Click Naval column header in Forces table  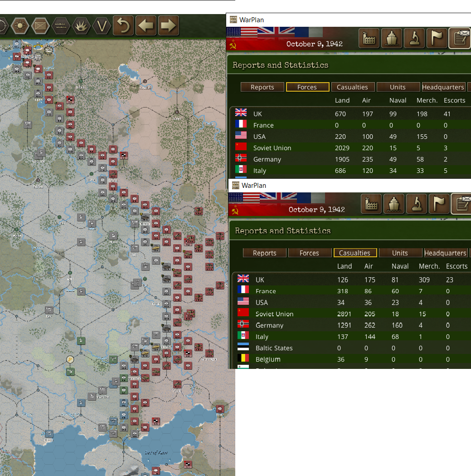(398, 100)
